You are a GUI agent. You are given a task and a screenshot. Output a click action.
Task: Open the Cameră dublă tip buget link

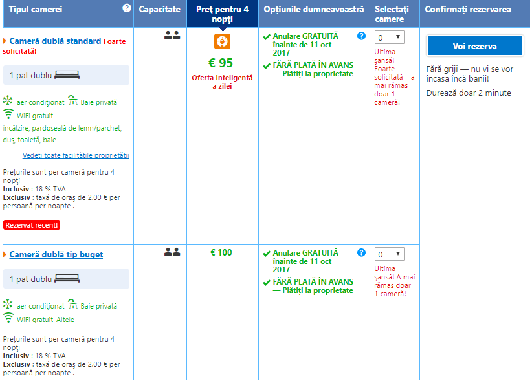pos(56,254)
